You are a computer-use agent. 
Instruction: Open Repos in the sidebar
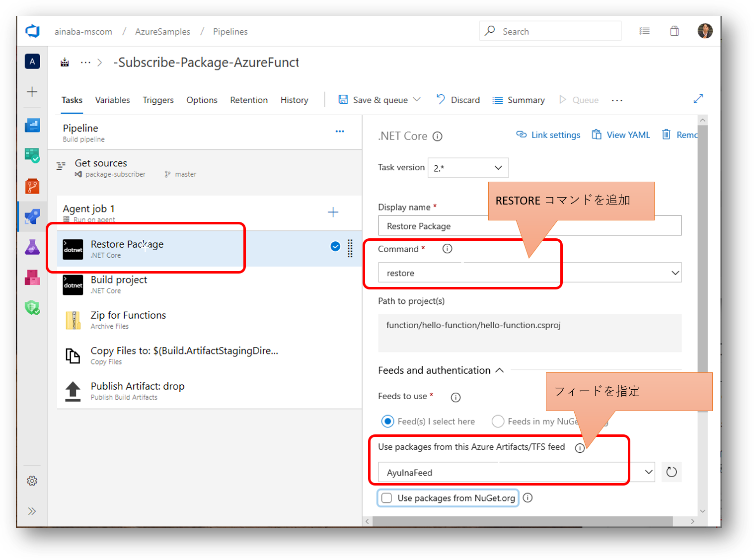coord(32,186)
